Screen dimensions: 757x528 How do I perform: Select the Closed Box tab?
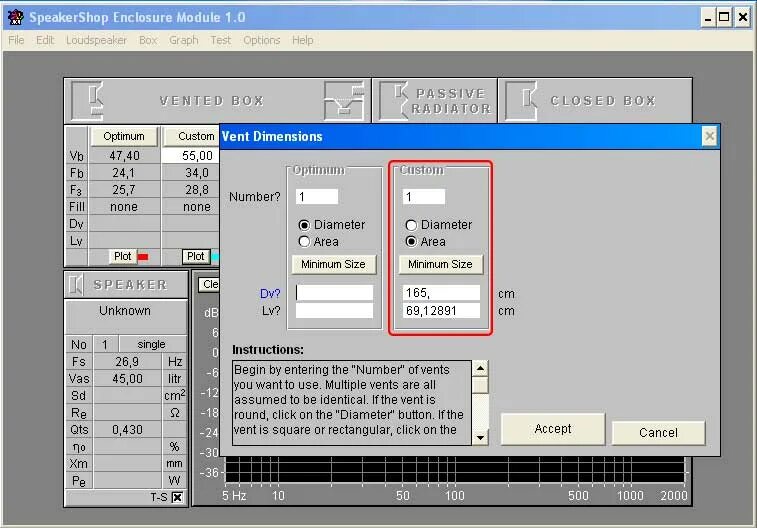[596, 101]
